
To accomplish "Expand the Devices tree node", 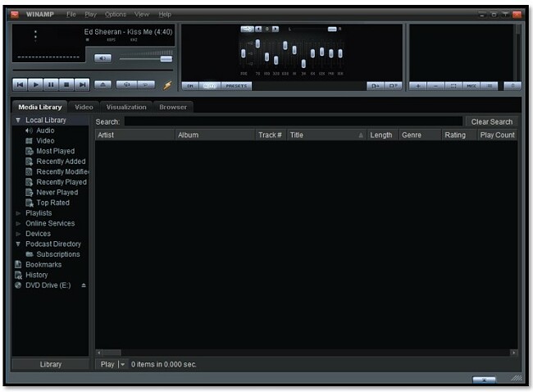I will (18, 234).
